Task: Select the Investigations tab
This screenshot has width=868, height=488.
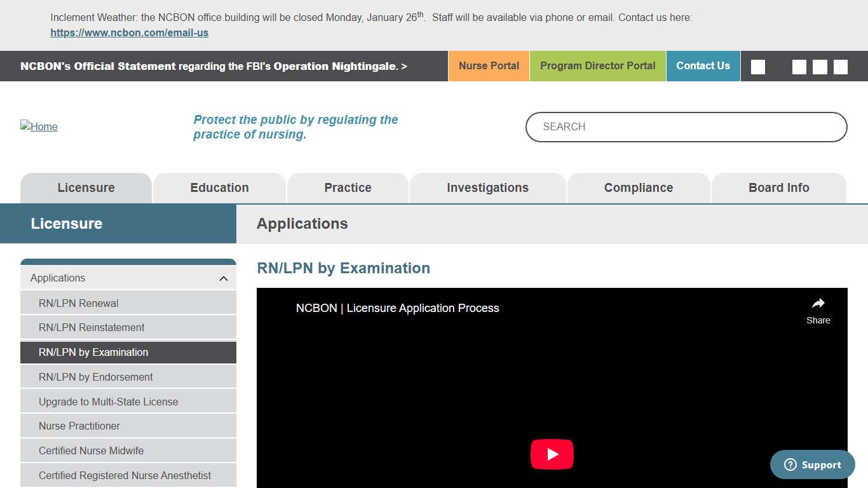Action: 487,187
